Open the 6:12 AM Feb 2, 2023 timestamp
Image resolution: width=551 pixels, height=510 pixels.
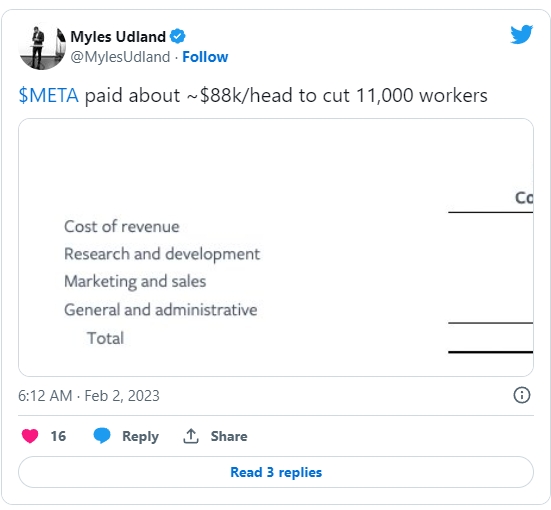[89, 396]
